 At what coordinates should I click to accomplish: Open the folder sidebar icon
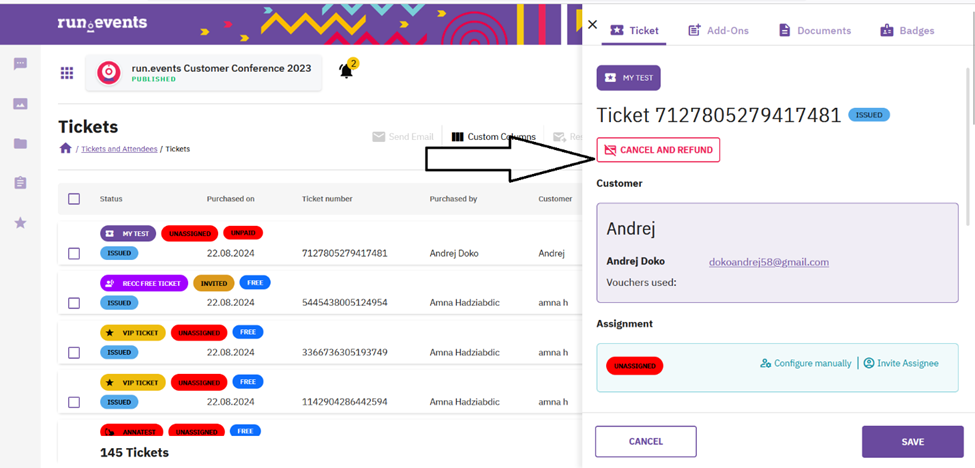pos(21,144)
